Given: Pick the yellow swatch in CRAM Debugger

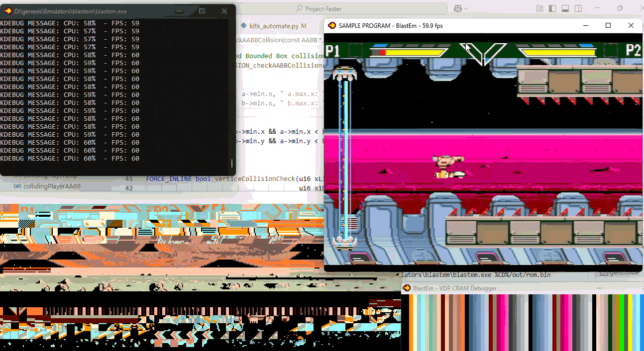Looking at the screenshot, I should tap(630, 322).
